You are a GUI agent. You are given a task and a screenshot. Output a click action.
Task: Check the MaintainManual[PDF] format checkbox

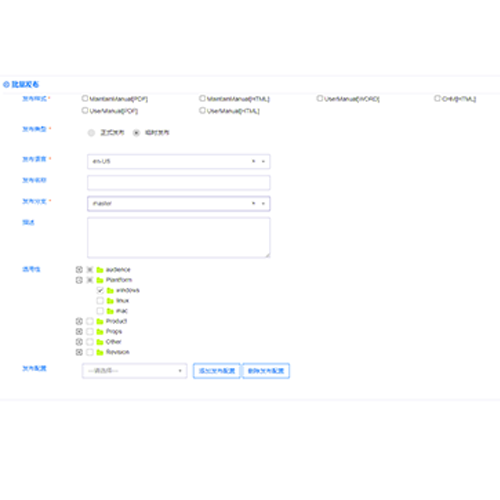click(x=85, y=98)
